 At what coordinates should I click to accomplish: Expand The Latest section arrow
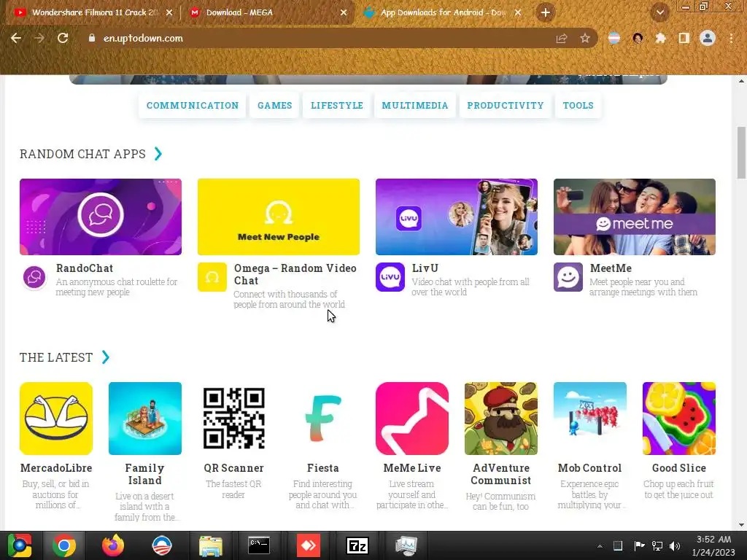point(106,357)
